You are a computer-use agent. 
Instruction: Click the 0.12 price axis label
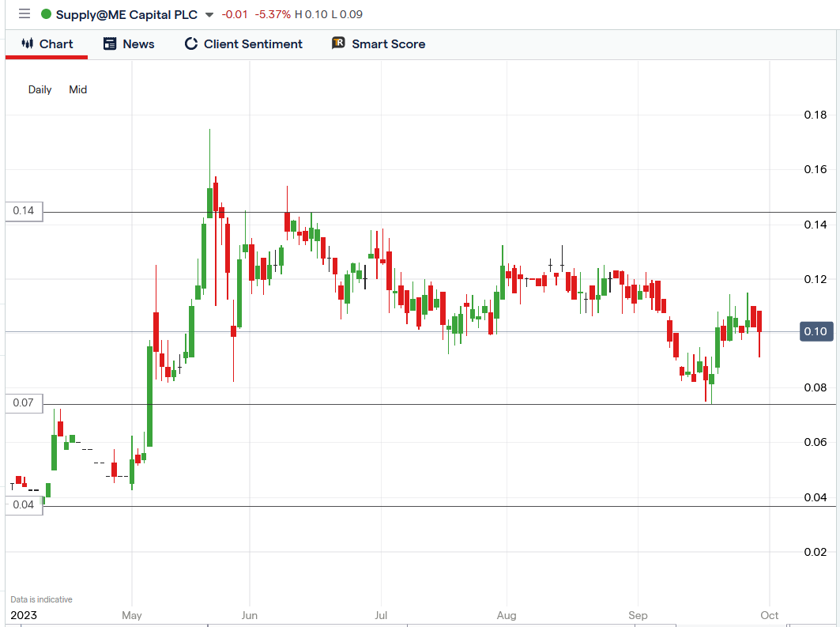(x=815, y=279)
